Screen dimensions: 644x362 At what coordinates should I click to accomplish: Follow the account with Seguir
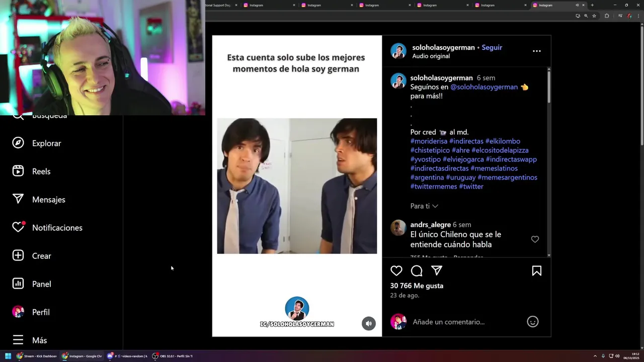tap(492, 47)
